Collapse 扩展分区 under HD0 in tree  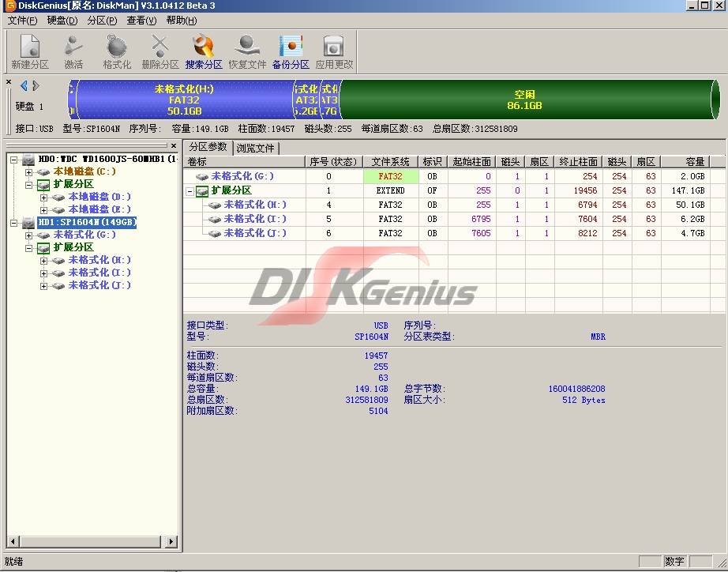point(28,184)
